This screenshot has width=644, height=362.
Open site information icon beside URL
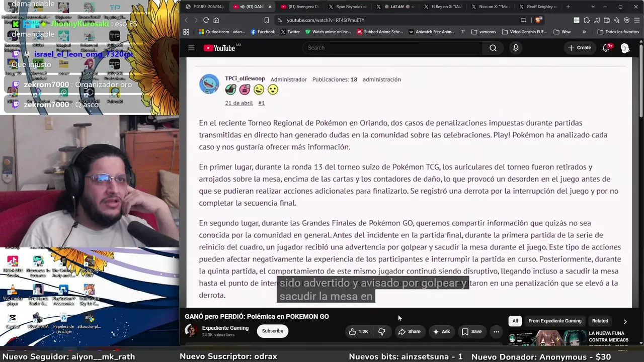(279, 20)
